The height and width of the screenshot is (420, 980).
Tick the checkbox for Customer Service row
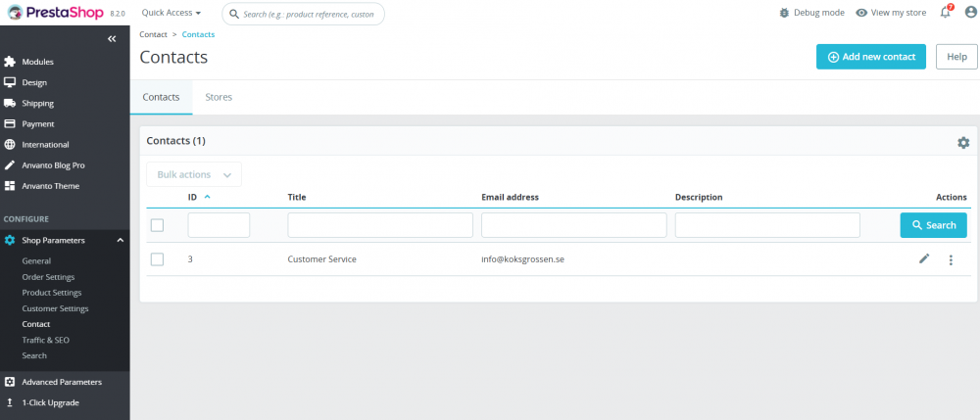coord(157,259)
